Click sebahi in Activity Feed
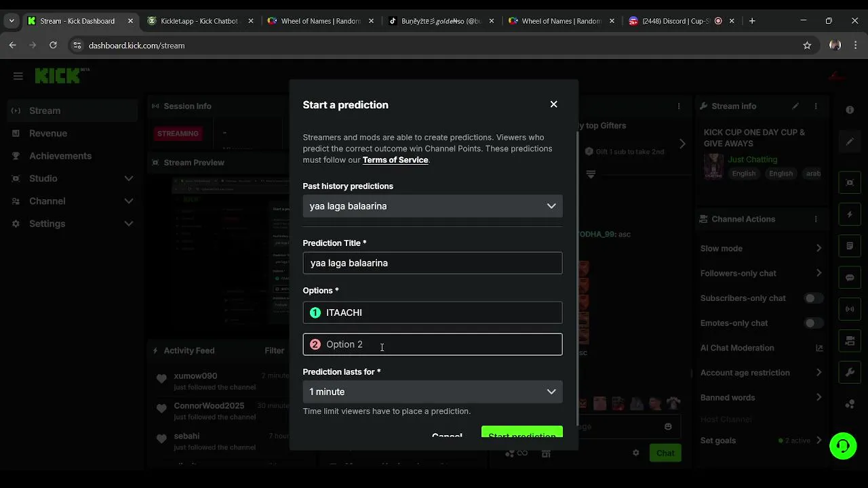 pos(186,436)
